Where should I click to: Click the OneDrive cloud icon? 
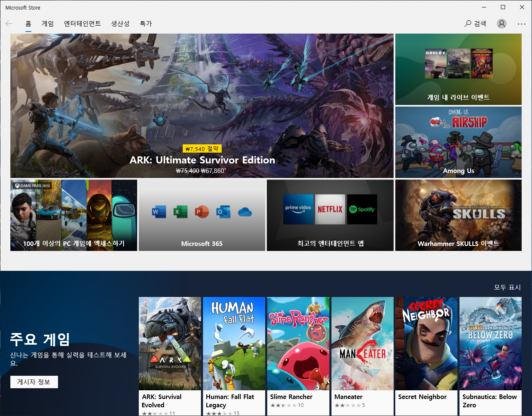click(x=245, y=212)
